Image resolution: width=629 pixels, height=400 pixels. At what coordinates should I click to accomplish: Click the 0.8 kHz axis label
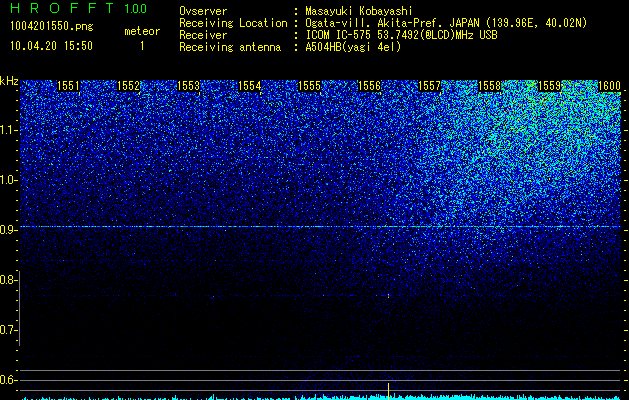[x=8, y=280]
